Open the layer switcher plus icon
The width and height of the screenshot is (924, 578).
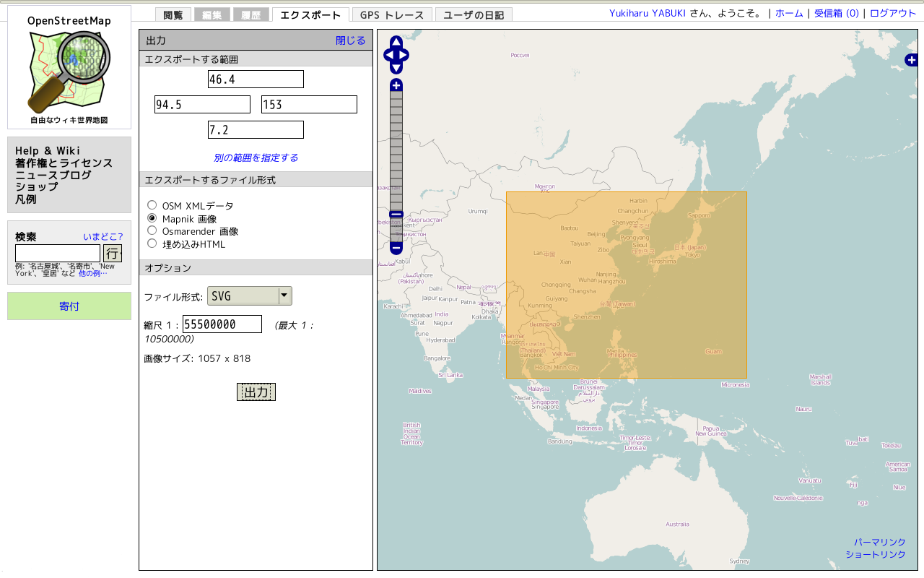[911, 60]
